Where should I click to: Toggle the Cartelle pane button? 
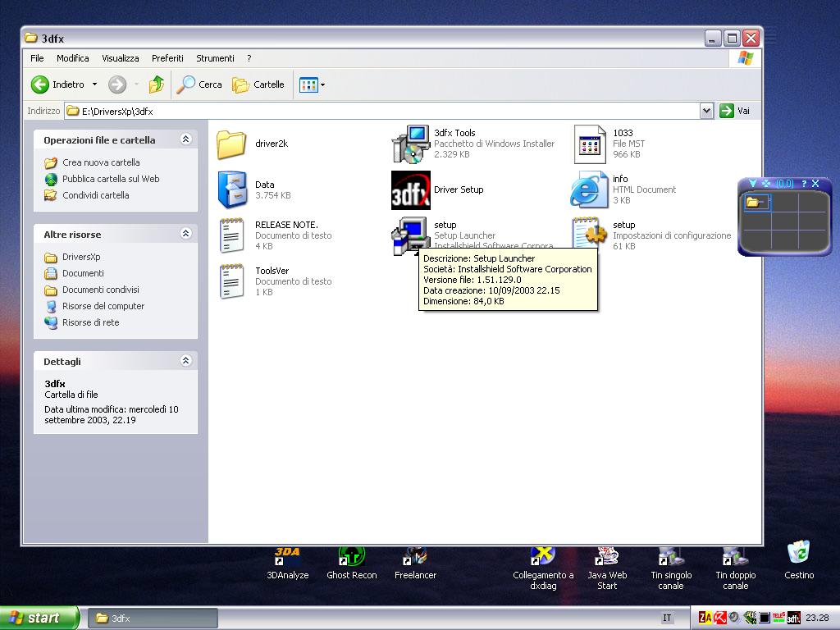point(258,84)
